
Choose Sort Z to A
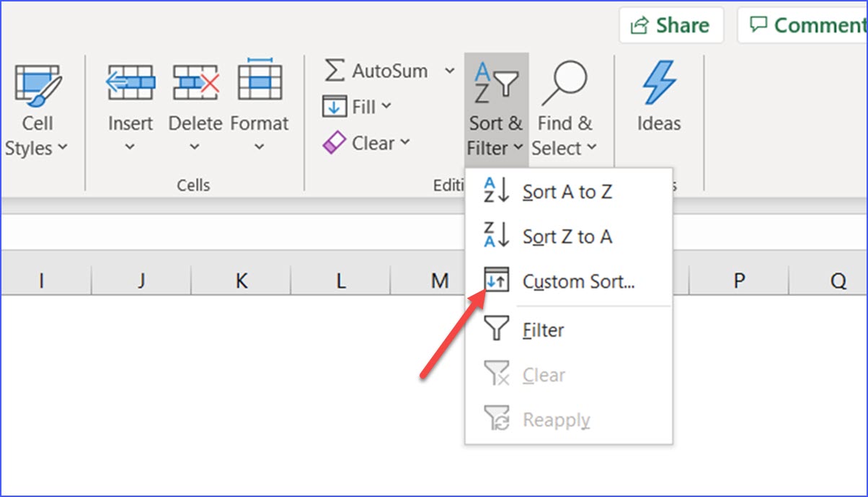pos(565,237)
